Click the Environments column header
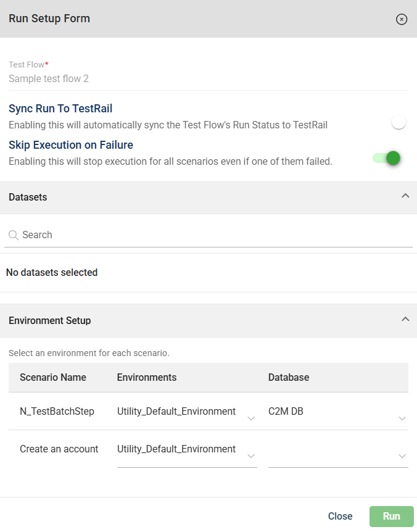Image resolution: width=417 pixels, height=532 pixels. click(147, 377)
